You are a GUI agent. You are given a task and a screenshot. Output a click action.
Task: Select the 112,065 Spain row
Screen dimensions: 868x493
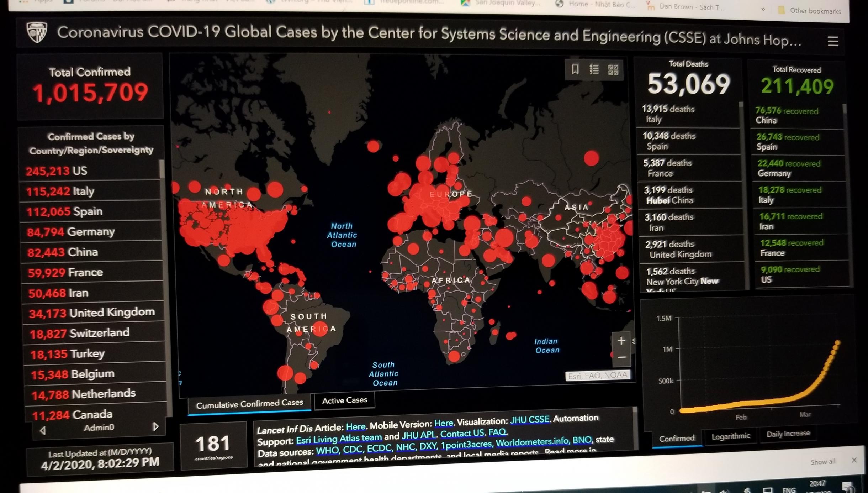[91, 211]
